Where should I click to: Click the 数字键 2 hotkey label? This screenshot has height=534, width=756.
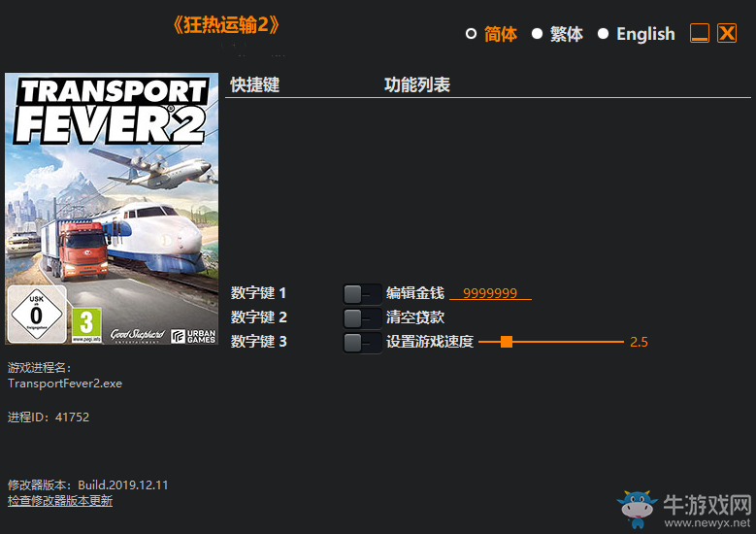click(x=258, y=317)
